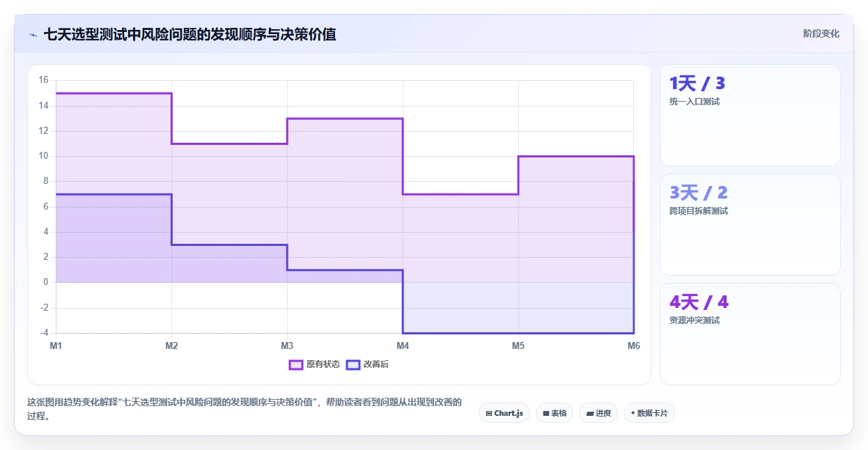
Task: Click the y-axis value -4
Action: coord(44,333)
